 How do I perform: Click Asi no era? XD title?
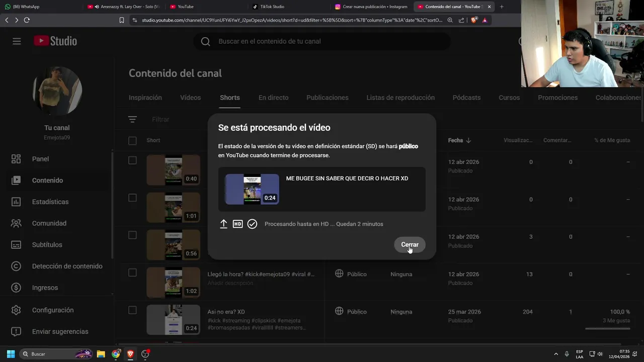click(x=226, y=312)
